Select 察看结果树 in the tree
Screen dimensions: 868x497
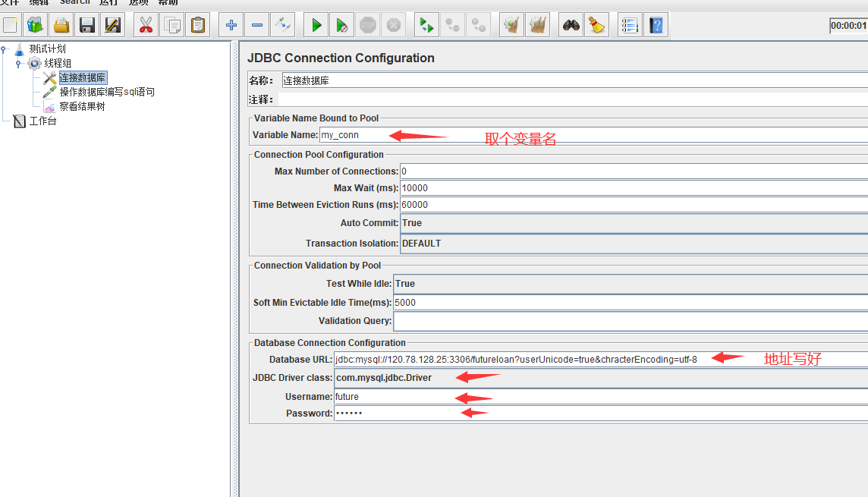point(82,107)
